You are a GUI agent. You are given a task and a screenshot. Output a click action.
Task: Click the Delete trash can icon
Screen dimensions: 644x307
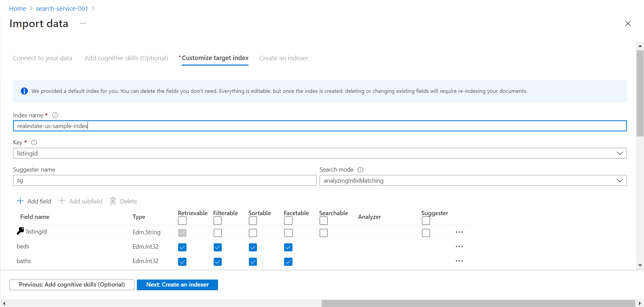113,201
